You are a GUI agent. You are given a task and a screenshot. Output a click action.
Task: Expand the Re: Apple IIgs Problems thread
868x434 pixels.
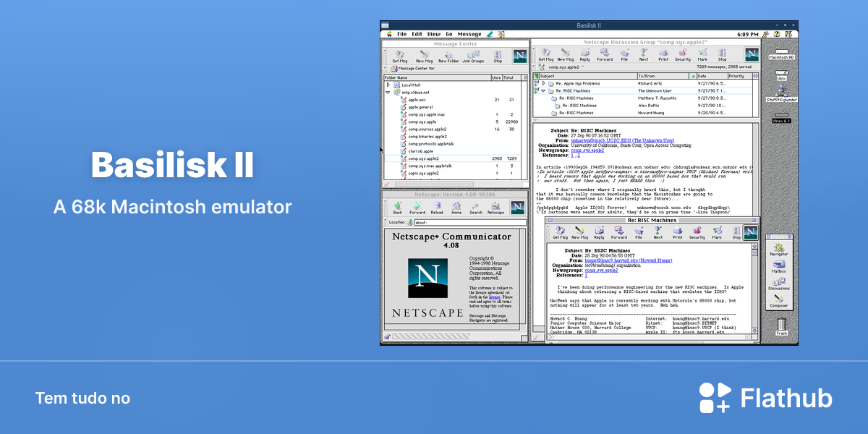click(543, 83)
